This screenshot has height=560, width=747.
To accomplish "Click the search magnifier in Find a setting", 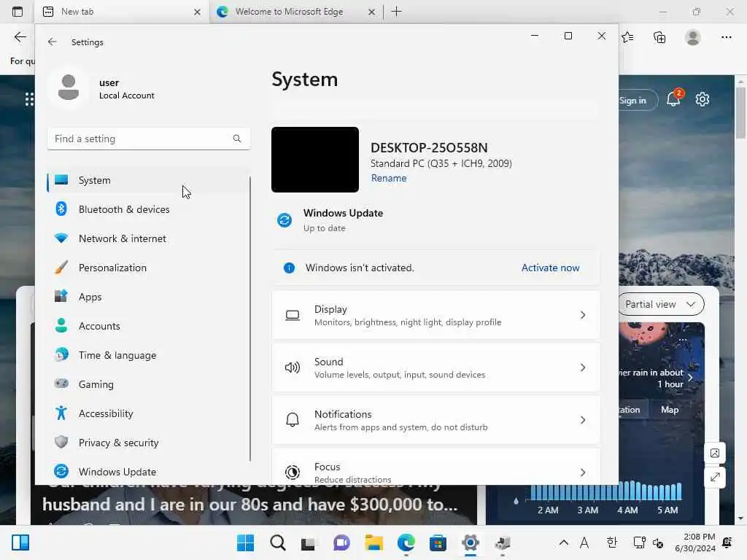I will (237, 139).
